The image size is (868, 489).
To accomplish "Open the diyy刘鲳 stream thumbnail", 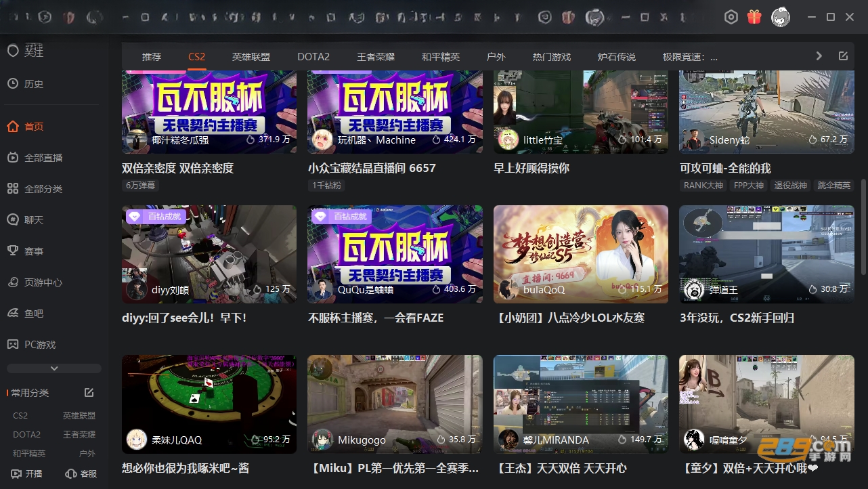I will pos(209,254).
